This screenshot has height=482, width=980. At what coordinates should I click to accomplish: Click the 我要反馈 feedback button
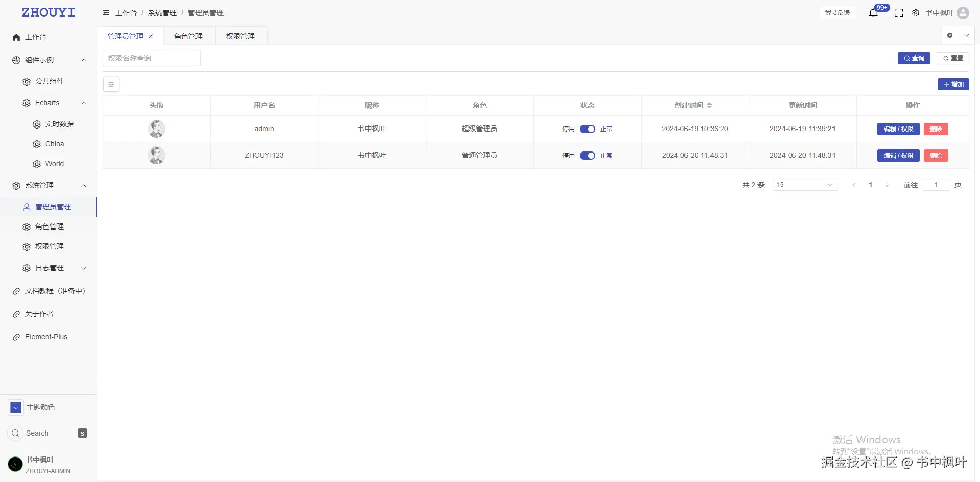tap(838, 13)
